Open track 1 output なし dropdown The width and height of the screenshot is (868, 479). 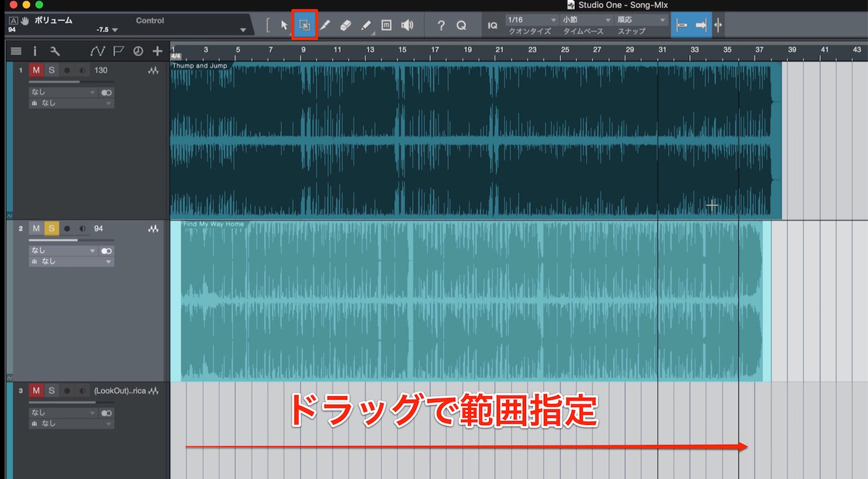pos(71,103)
